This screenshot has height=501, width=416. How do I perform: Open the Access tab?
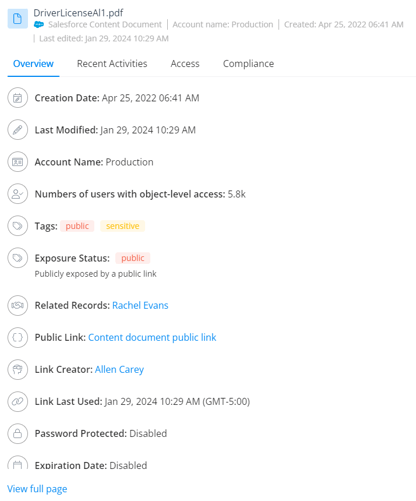185,64
